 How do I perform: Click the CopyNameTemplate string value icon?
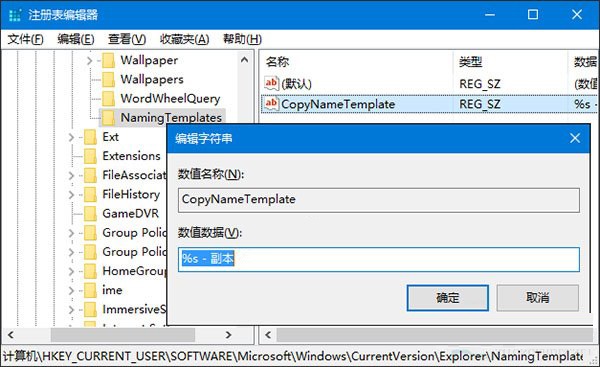click(x=271, y=104)
